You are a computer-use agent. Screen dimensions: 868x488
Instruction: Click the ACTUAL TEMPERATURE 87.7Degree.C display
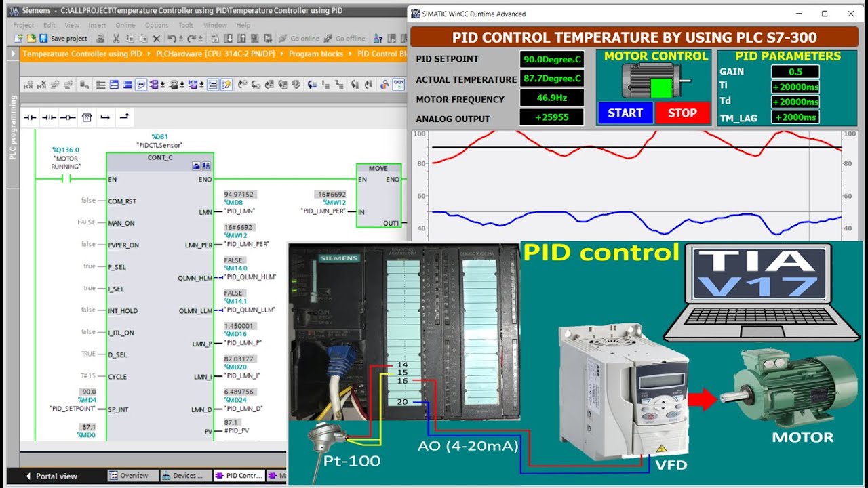552,79
